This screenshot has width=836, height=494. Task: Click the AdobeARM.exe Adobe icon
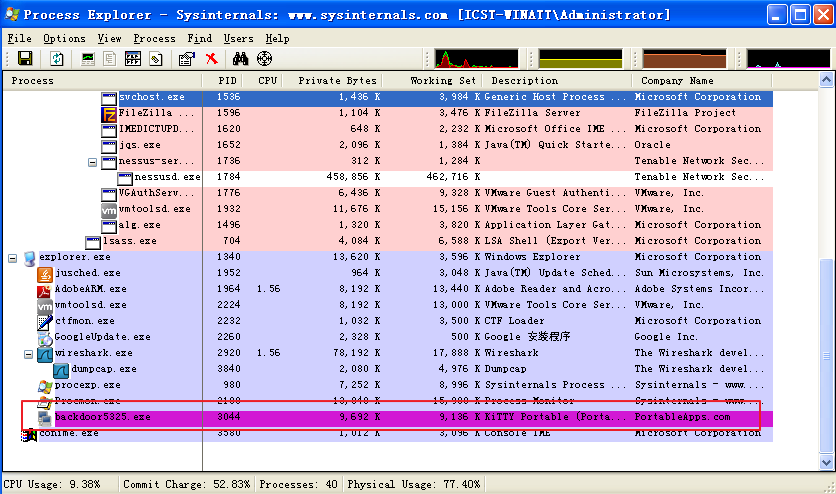pyautogui.click(x=44, y=290)
